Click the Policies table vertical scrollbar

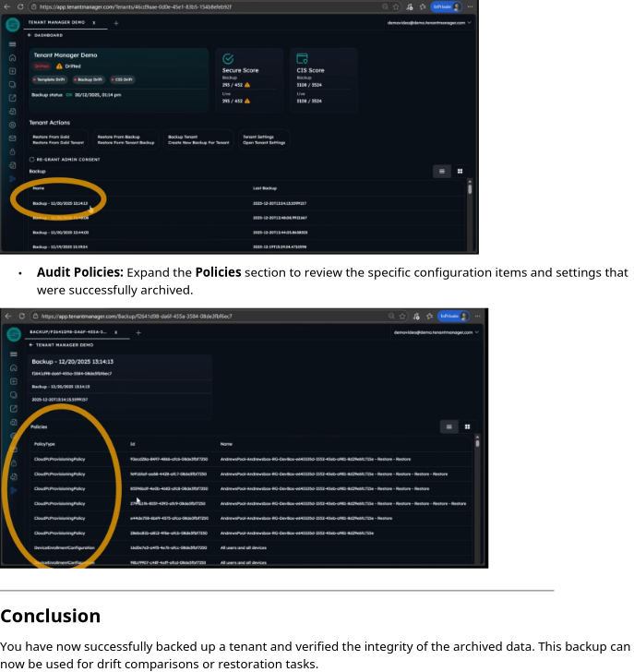point(477,443)
